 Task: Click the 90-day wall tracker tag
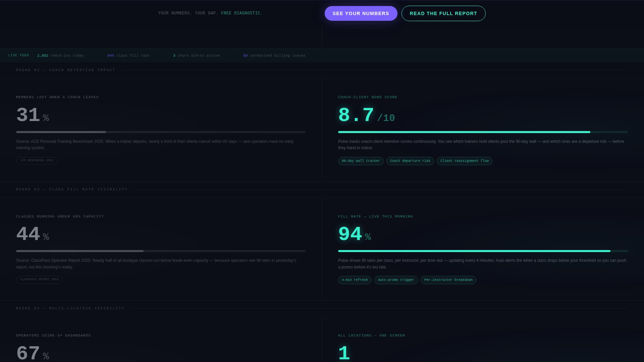(x=361, y=161)
